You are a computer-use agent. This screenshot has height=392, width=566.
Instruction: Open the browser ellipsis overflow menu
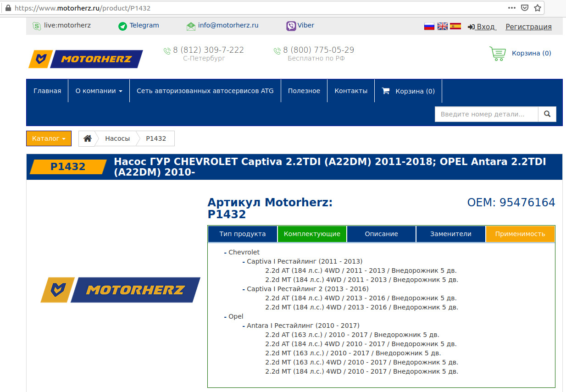coord(511,7)
